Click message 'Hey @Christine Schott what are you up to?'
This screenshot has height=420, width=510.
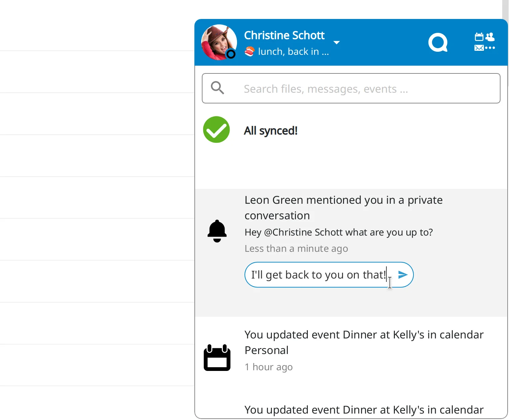339,233
